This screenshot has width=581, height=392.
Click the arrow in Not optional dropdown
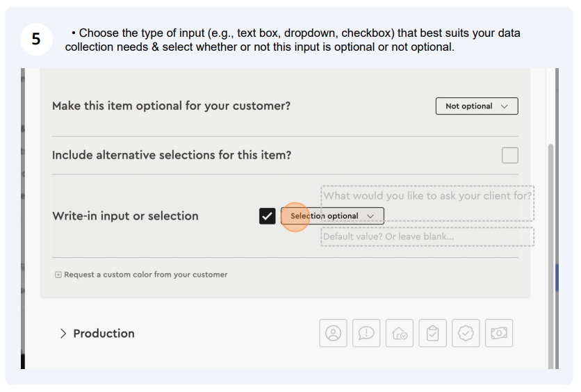coord(504,106)
